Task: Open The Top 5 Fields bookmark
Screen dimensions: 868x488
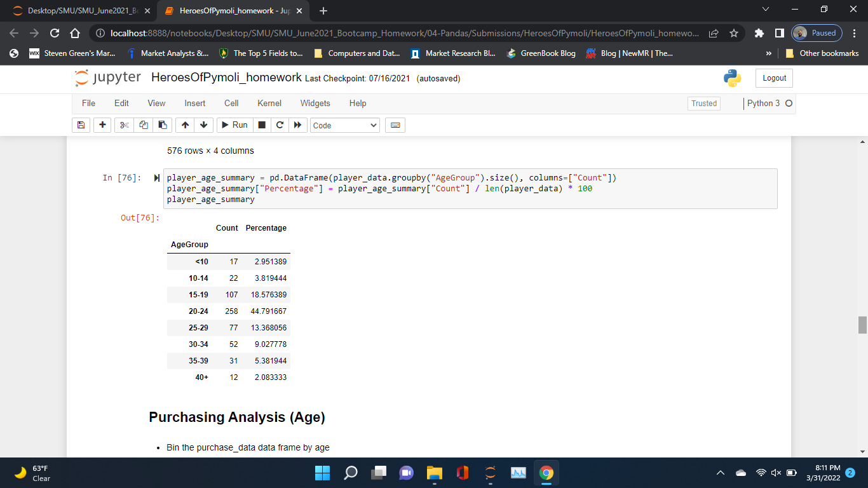Action: 261,53
